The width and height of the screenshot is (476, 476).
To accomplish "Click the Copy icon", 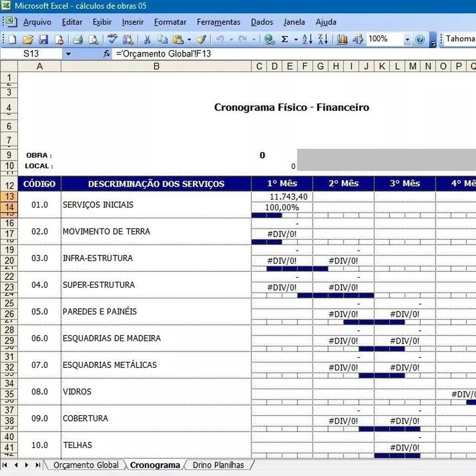I will coord(163,39).
